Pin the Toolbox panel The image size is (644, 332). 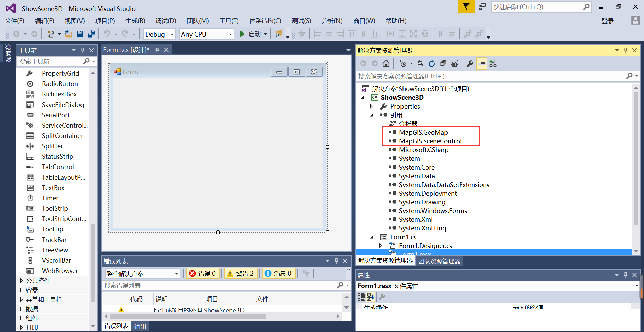point(83,50)
